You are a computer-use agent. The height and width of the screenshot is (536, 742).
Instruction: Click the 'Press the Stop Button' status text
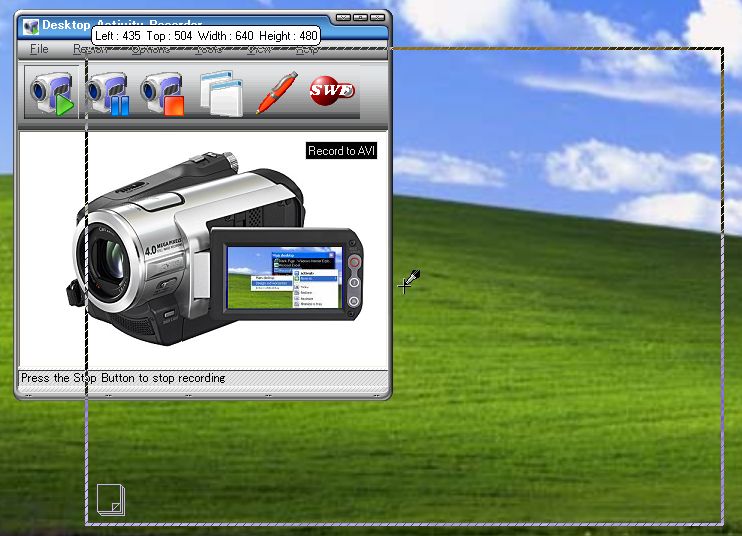point(123,378)
